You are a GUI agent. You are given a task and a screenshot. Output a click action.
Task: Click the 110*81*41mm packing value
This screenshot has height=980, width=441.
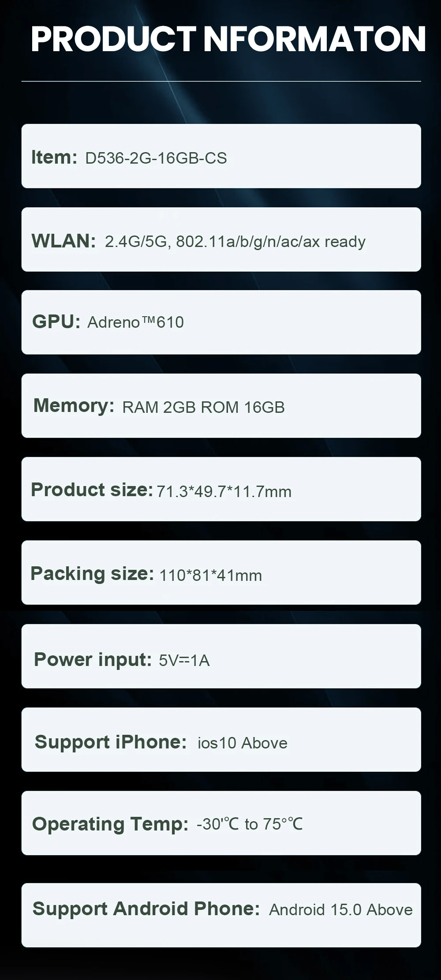click(211, 575)
